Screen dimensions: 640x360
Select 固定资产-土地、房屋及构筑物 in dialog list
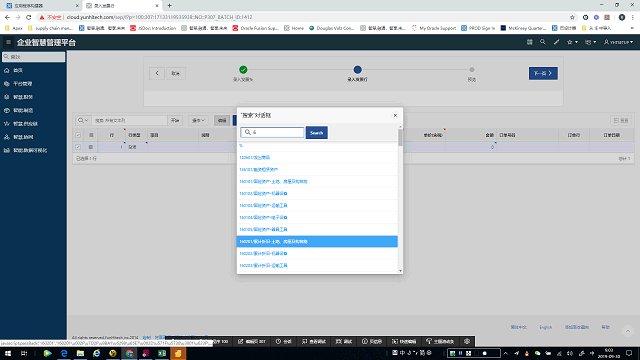click(x=317, y=181)
